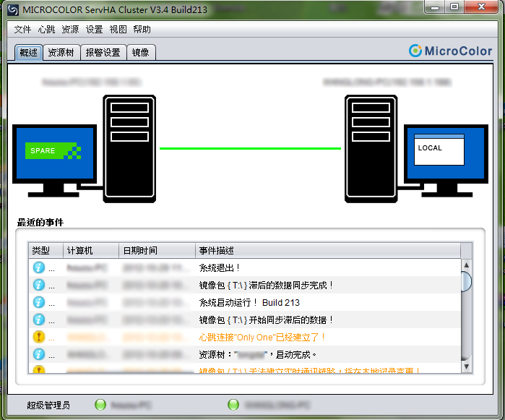The width and height of the screenshot is (505, 420).
Task: Open the 心跳 menu
Action: (x=47, y=30)
